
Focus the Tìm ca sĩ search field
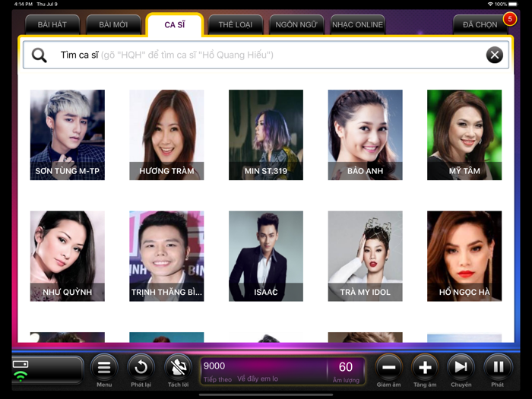coord(266,55)
